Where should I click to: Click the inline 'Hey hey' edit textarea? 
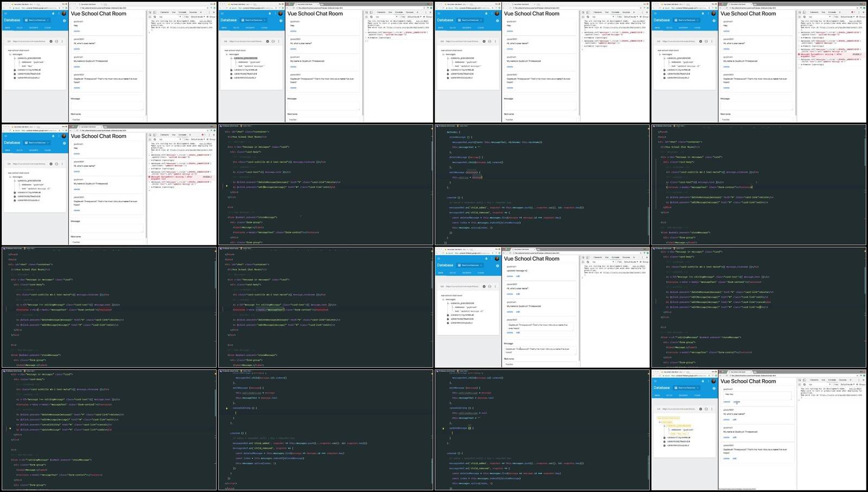click(x=757, y=395)
